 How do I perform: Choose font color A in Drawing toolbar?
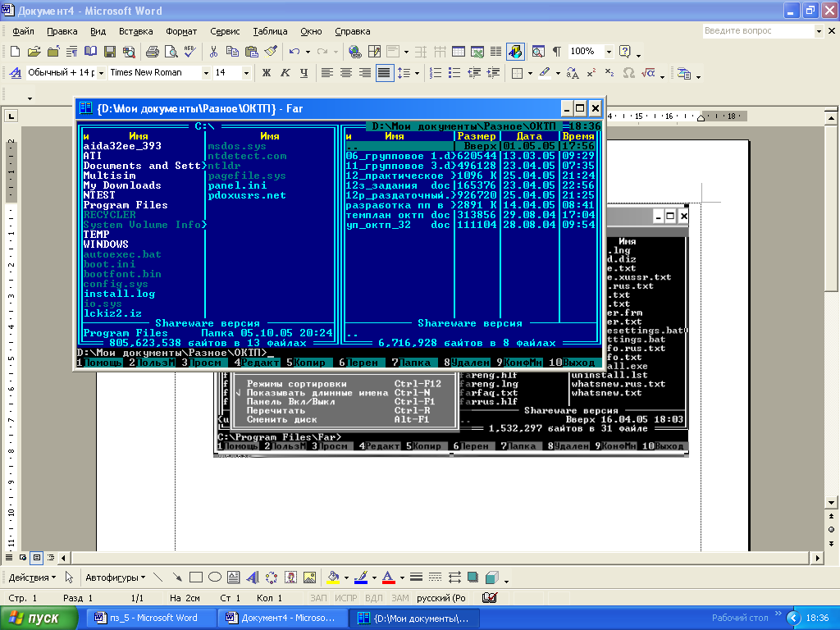[x=389, y=577]
